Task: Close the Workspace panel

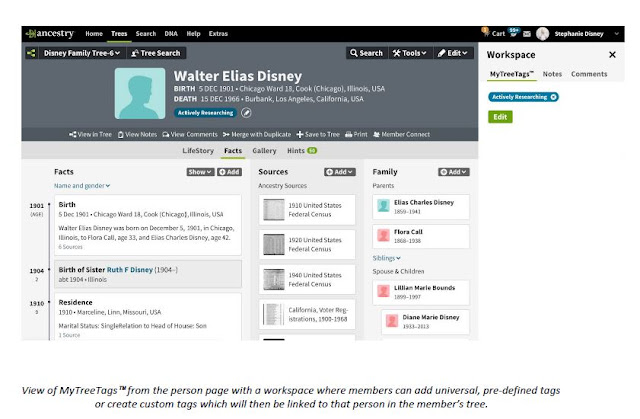Action: click(612, 55)
